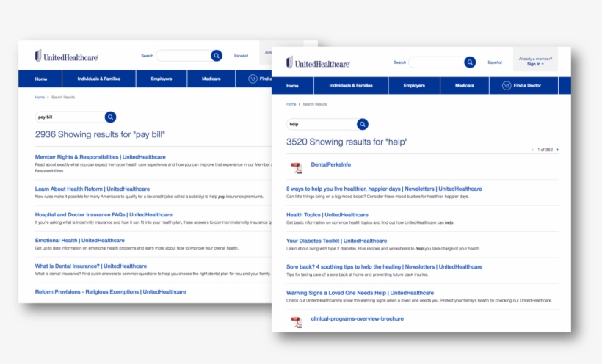Switch to Español in left window
602x364 pixels.
[241, 56]
